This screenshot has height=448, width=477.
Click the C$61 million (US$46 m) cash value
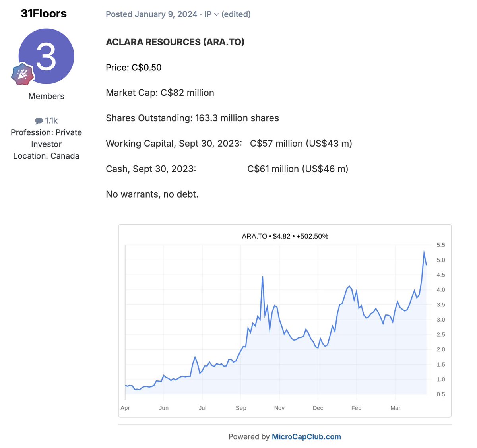[x=298, y=169]
